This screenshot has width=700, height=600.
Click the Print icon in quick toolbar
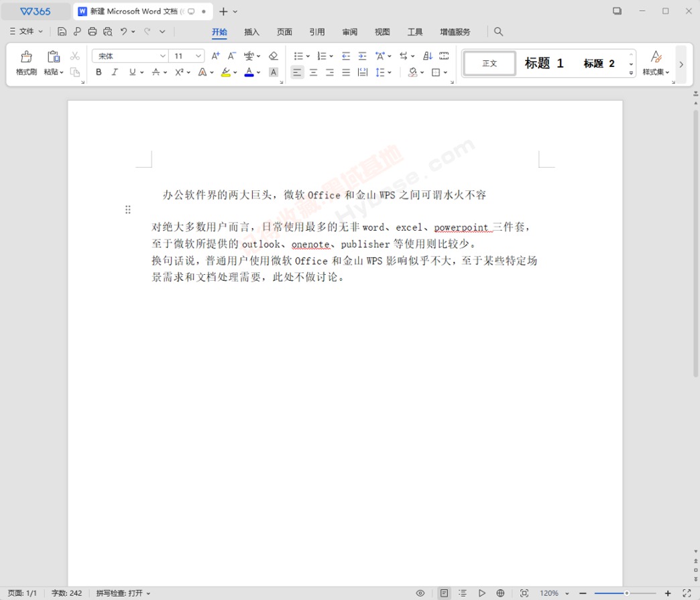93,32
